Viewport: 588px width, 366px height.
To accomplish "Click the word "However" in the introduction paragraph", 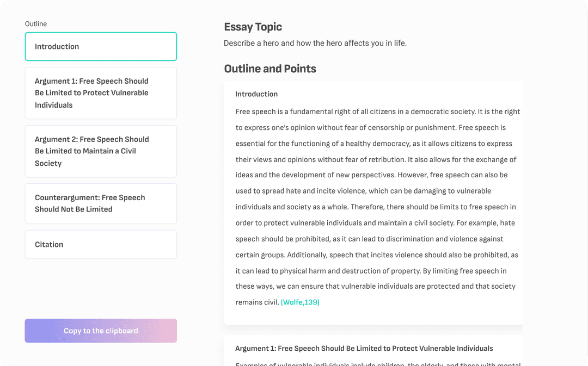I will coord(413,175).
